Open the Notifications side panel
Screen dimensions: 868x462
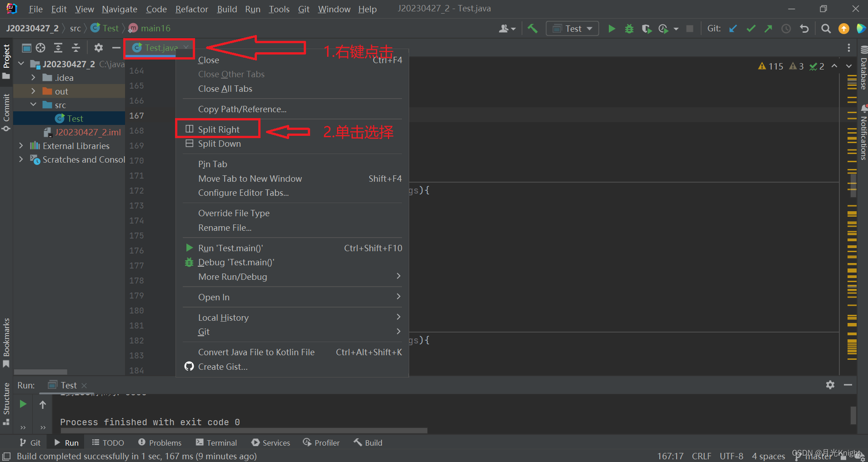pyautogui.click(x=863, y=133)
